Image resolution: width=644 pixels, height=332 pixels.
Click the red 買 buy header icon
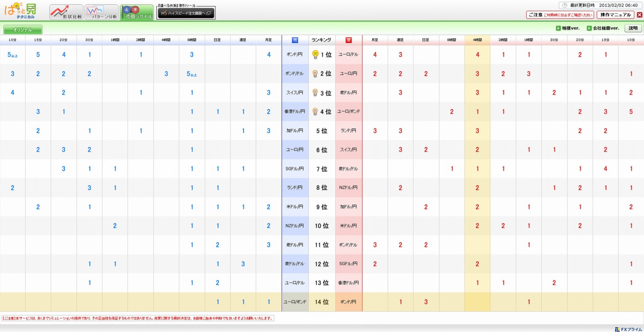coord(349,40)
